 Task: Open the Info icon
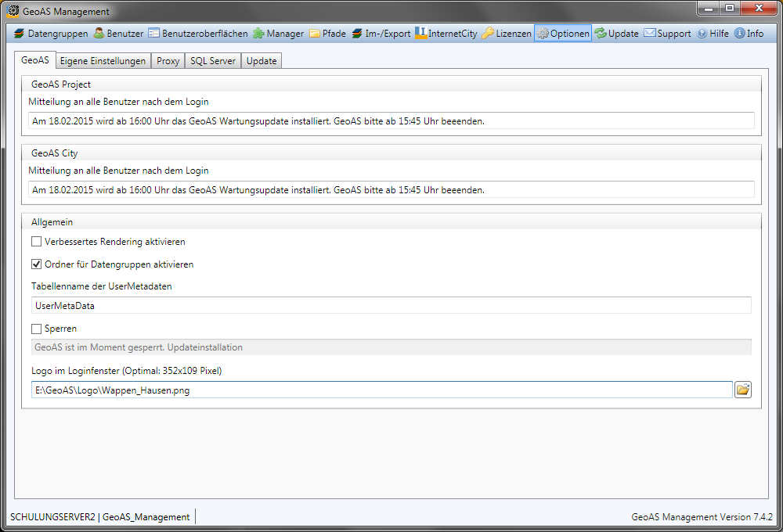point(740,34)
